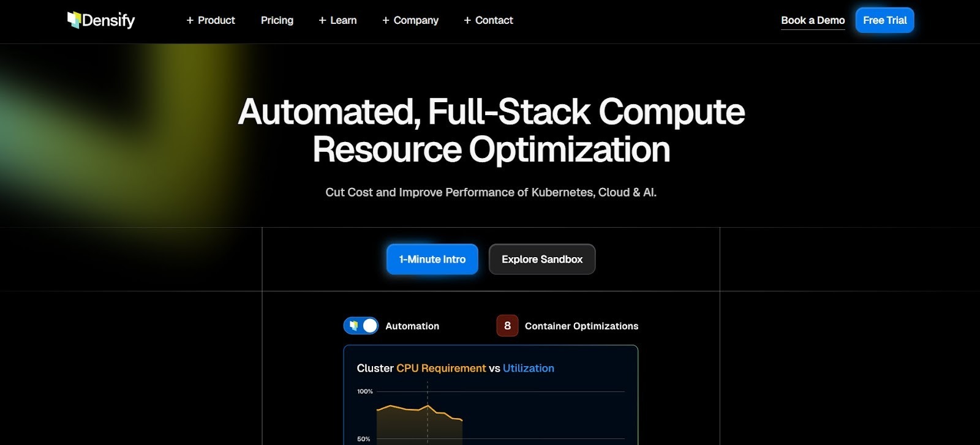The width and height of the screenshot is (980, 445).
Task: Switch the Automation toggle state
Action: click(361, 326)
